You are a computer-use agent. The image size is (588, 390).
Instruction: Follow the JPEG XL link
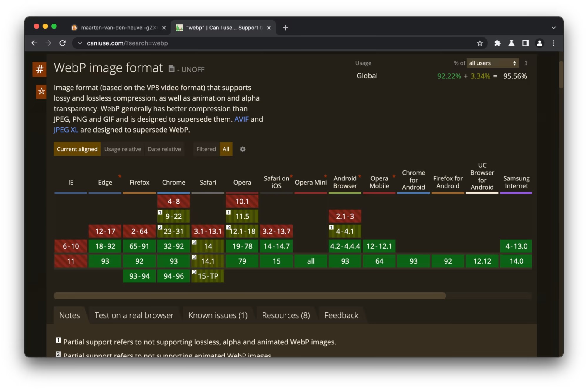click(66, 130)
